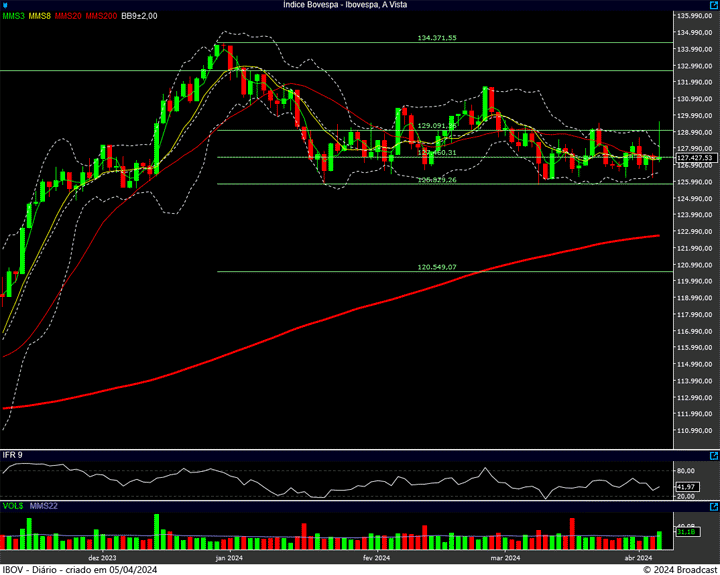Select the MMS20 moving average label
This screenshot has height=575, width=720.
[69, 16]
